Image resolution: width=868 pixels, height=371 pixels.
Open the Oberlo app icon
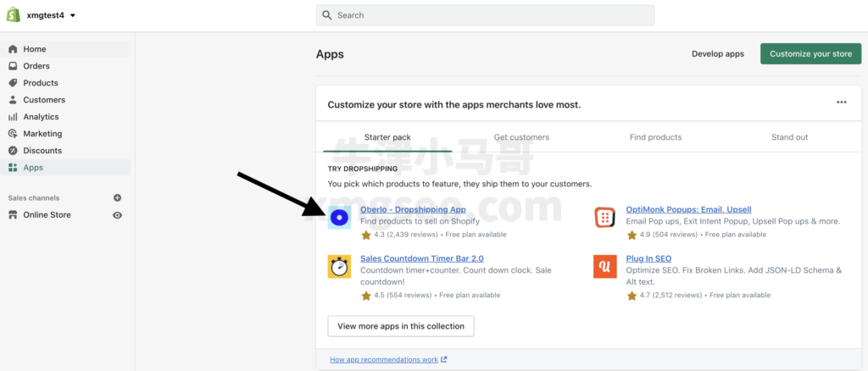[x=339, y=218]
